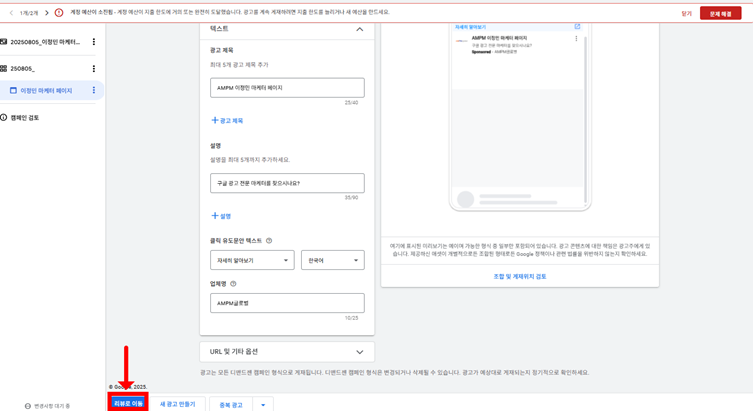The image size is (753, 411).
Task: Click the AMPM logo thumbnail in the ad preview
Action: 462,41
